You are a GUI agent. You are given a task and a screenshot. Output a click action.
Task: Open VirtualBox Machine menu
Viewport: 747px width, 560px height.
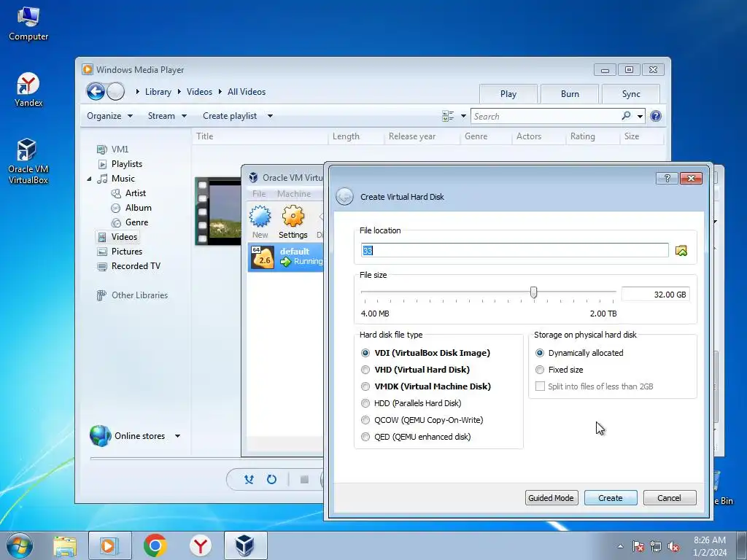(x=293, y=194)
